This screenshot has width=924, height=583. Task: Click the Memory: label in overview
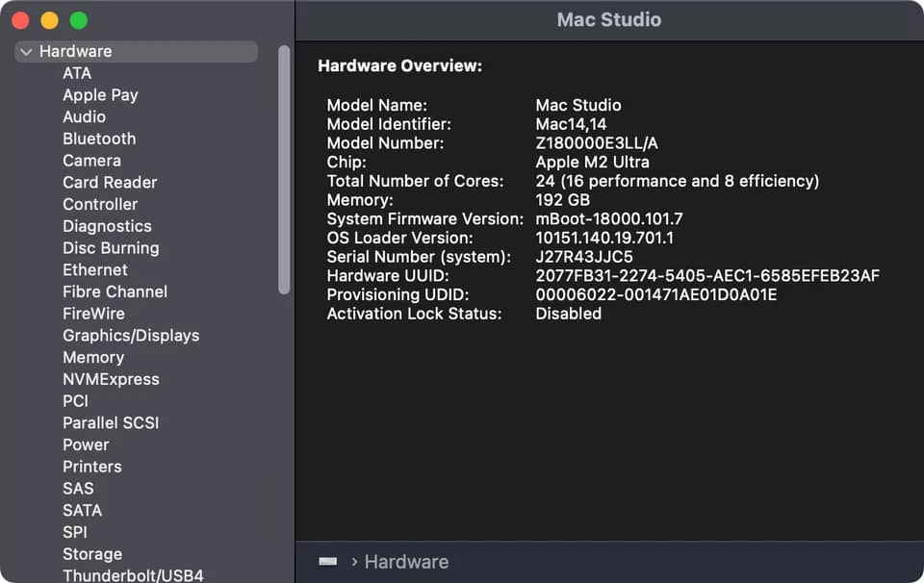point(359,200)
